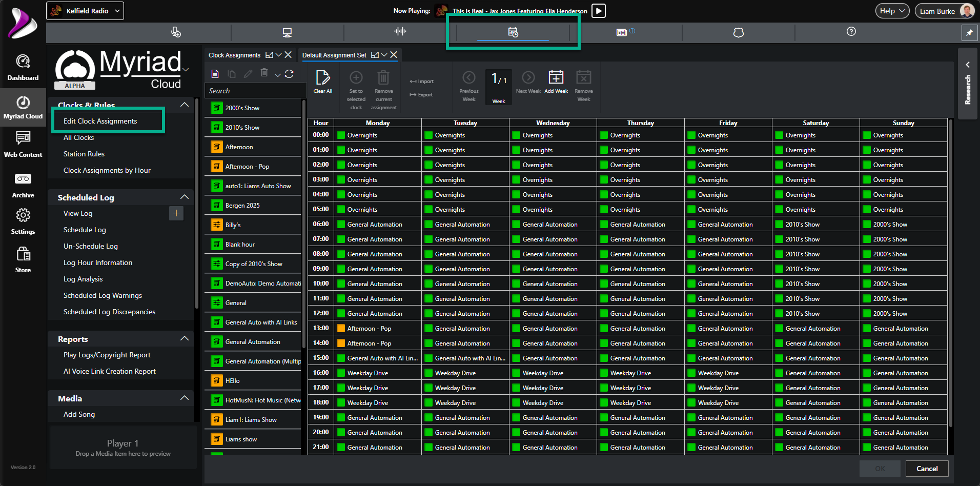Open the Kelfield Radio station dropdown

[x=85, y=11]
